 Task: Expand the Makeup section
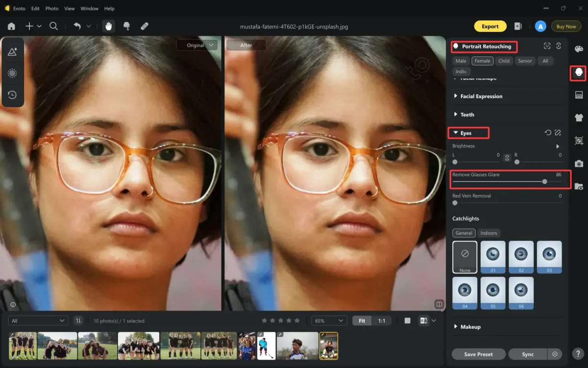pyautogui.click(x=470, y=327)
